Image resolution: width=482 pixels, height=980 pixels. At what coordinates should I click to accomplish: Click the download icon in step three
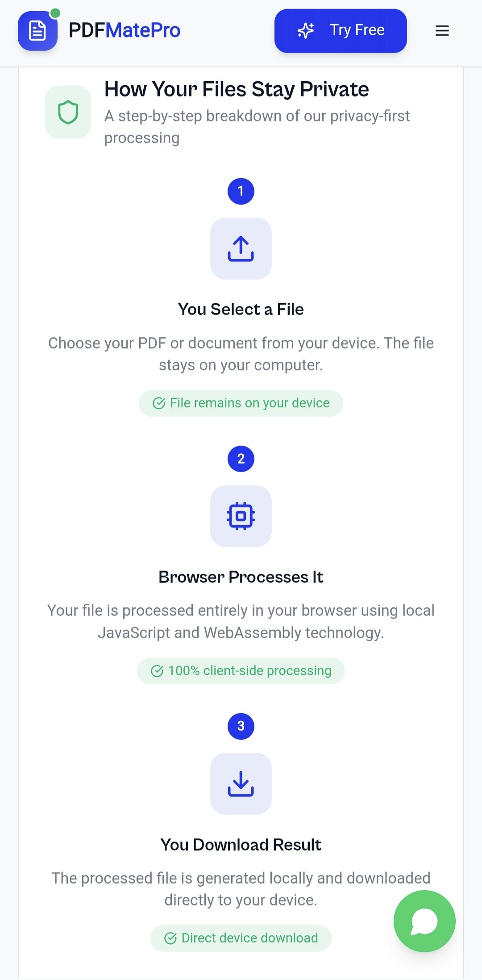click(241, 784)
